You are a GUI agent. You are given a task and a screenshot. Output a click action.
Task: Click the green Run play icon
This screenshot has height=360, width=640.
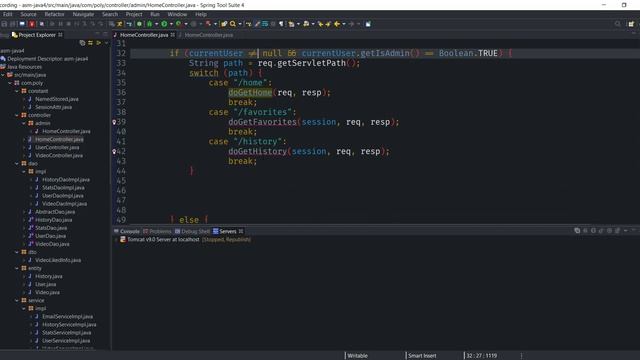[x=164, y=24]
